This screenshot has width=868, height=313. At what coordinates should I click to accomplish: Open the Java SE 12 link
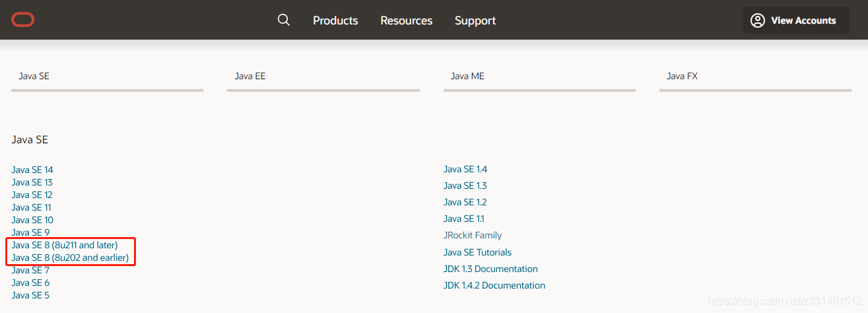pos(32,195)
